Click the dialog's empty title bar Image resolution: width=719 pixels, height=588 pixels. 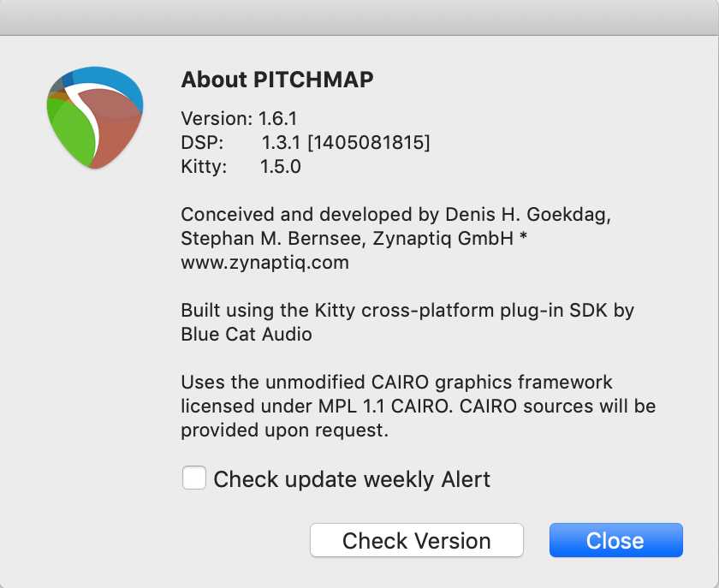pos(359,17)
